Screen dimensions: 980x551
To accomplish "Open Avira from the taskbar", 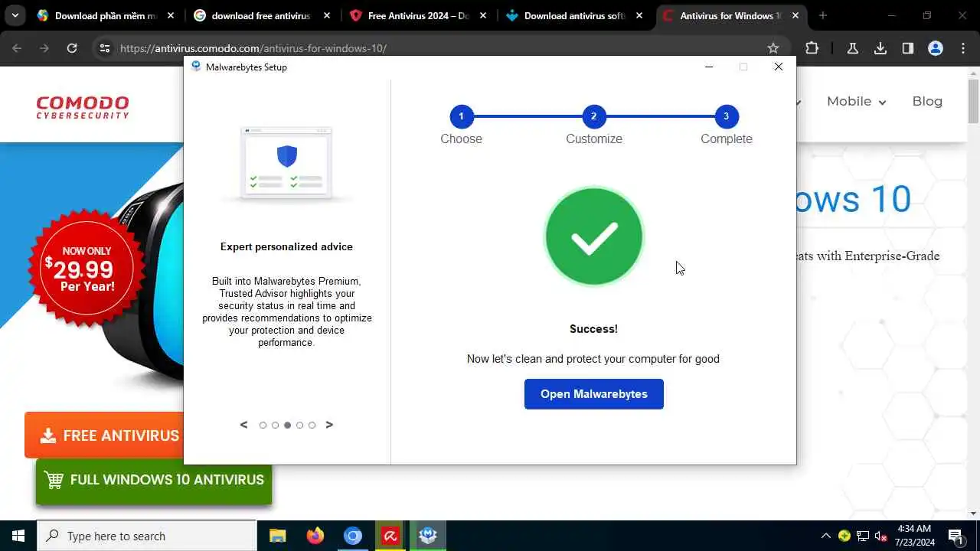I will coord(390,536).
